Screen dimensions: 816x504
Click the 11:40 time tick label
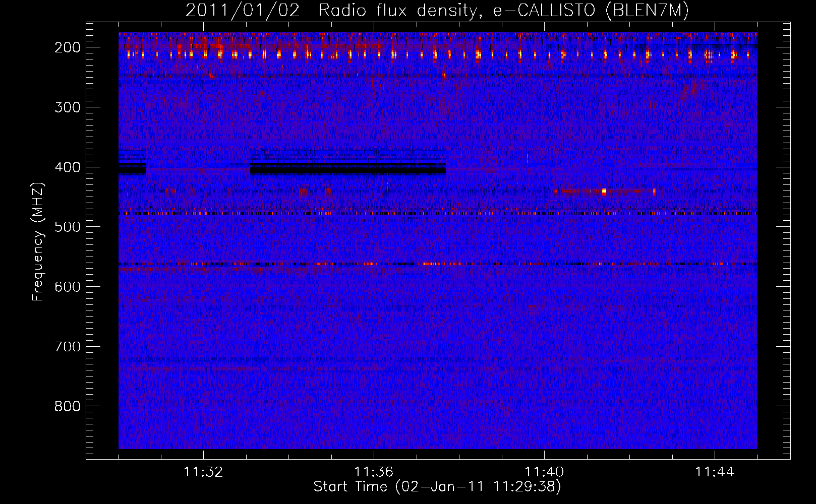544,472
